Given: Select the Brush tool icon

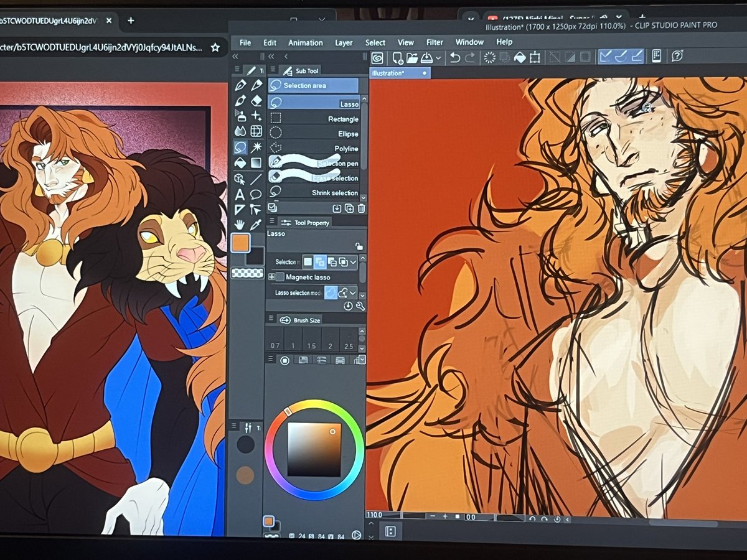Looking at the screenshot, I should 240,101.
